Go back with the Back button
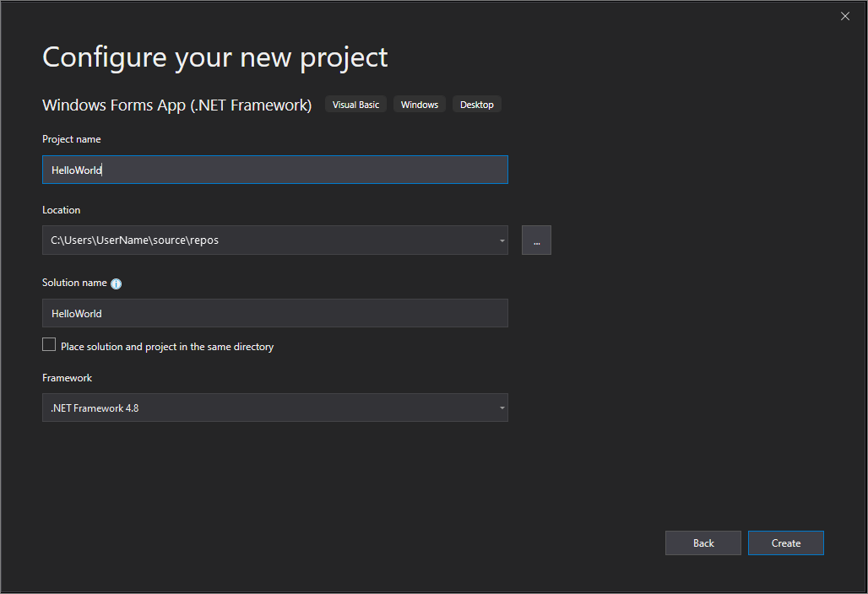The image size is (868, 594). click(x=703, y=543)
